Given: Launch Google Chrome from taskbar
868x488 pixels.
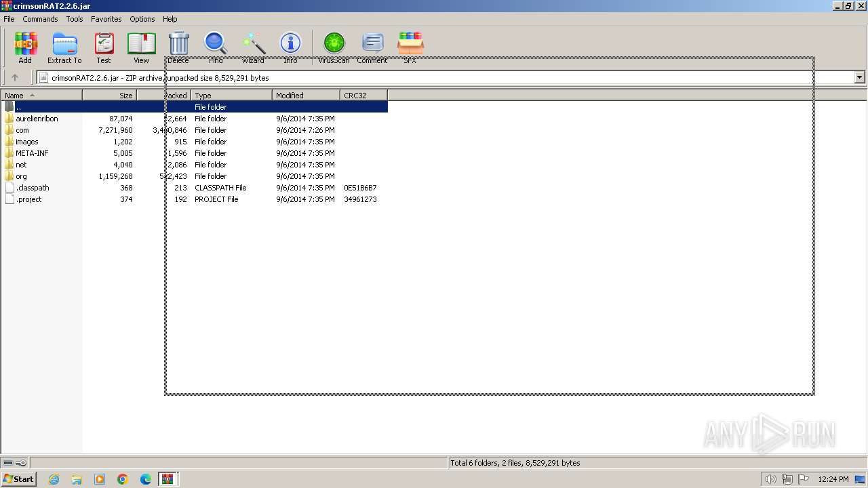Looking at the screenshot, I should tap(123, 479).
